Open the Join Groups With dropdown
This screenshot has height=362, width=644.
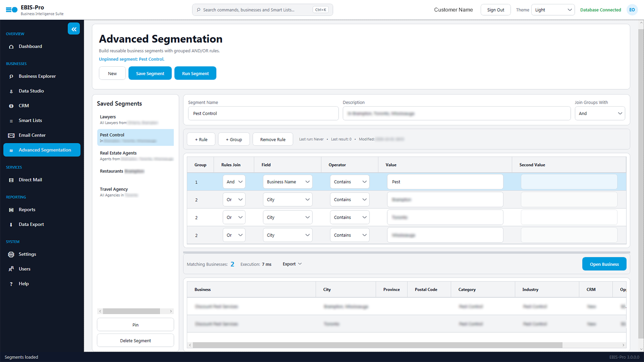click(600, 113)
